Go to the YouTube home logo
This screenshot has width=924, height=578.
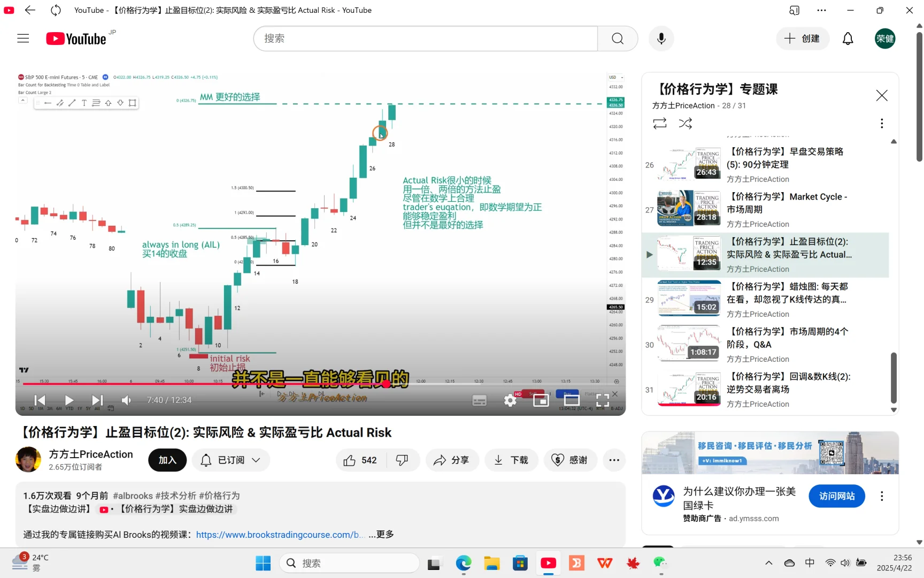(x=76, y=39)
